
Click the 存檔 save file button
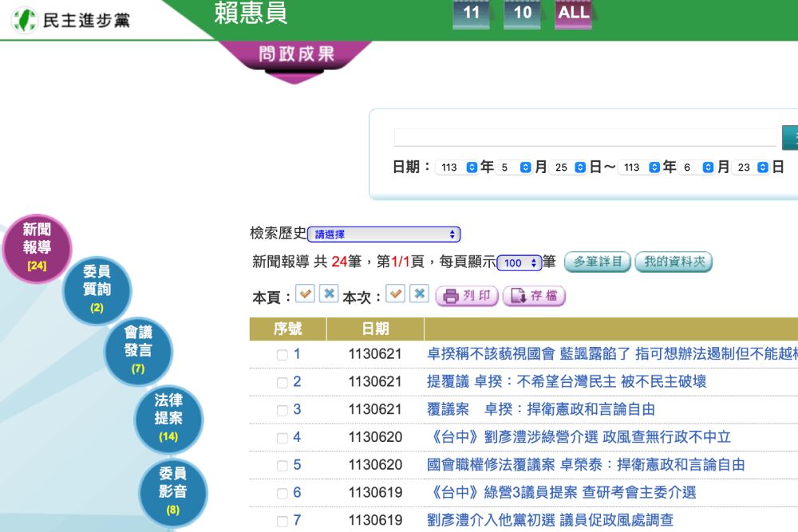click(x=534, y=296)
